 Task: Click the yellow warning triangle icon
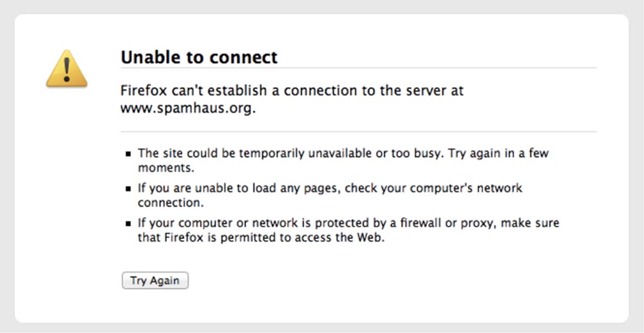pyautogui.click(x=66, y=68)
